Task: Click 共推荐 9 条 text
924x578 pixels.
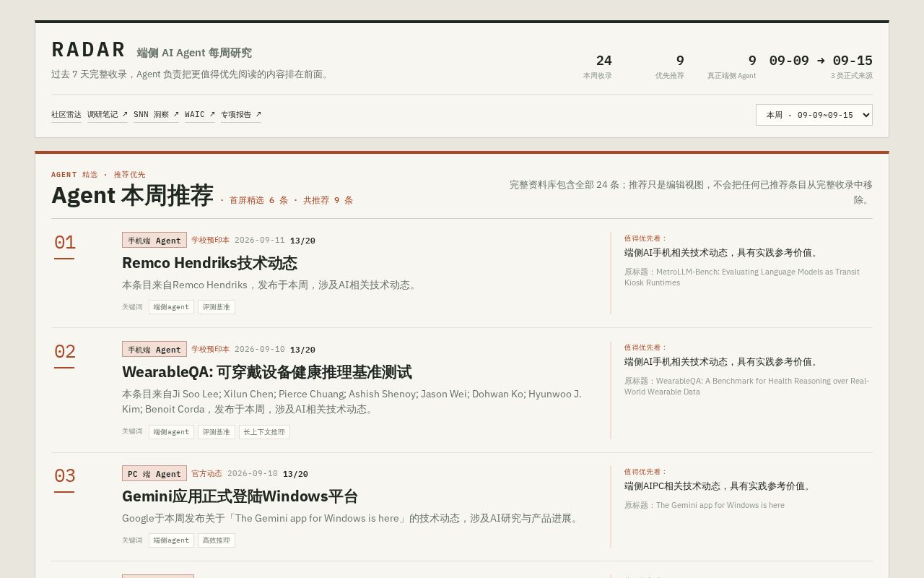Action: tap(328, 200)
